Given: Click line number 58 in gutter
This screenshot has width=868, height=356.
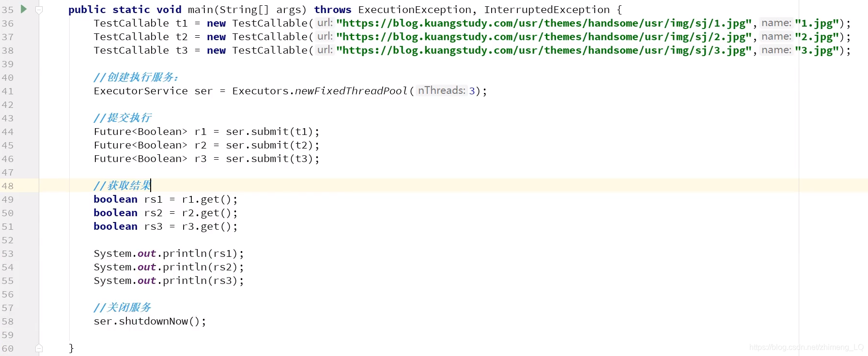Looking at the screenshot, I should coord(8,321).
